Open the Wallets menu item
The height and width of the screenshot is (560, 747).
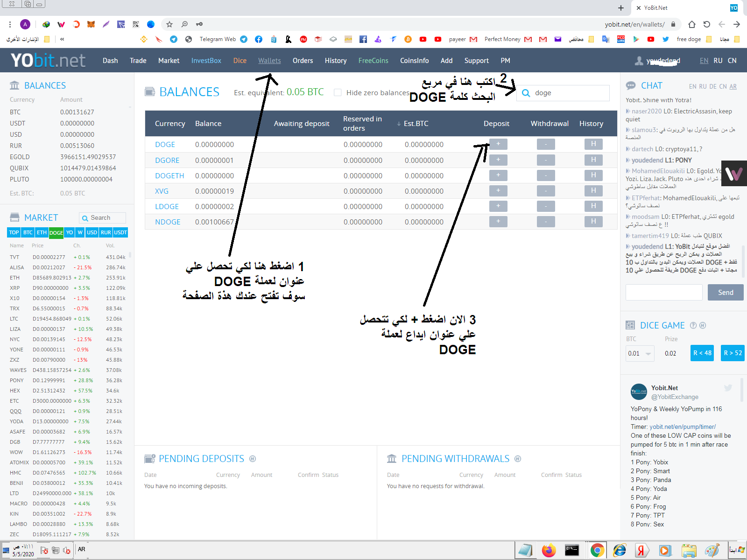269,61
